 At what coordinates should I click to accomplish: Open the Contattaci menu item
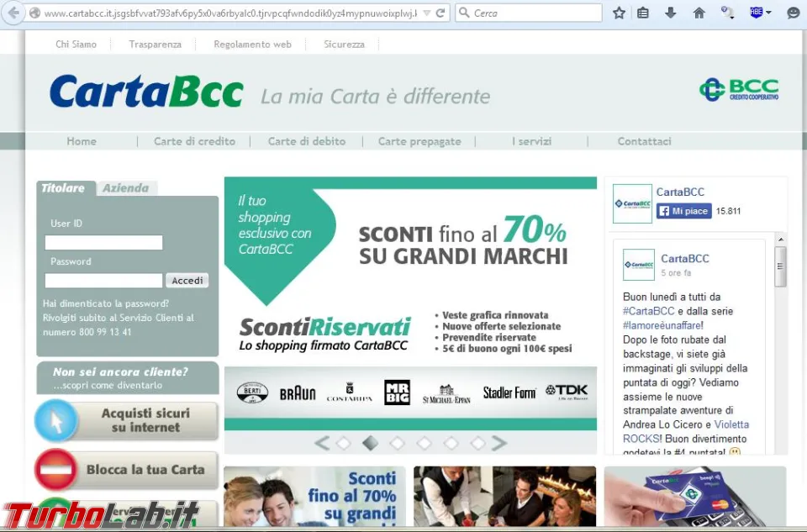pos(645,141)
